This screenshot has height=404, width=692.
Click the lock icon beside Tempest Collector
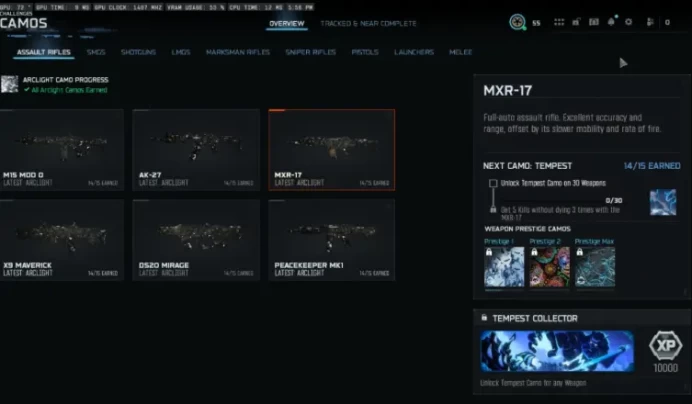click(x=484, y=318)
